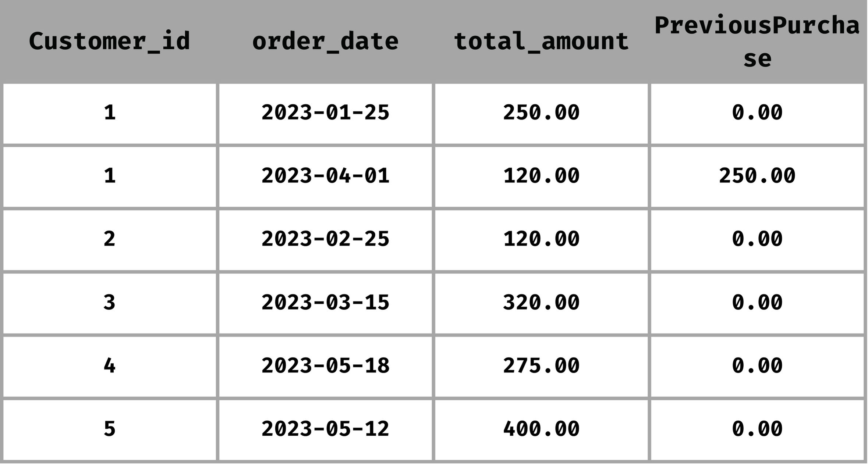The height and width of the screenshot is (464, 868).
Task: Select Customer_id cell with value 2
Action: click(109, 239)
